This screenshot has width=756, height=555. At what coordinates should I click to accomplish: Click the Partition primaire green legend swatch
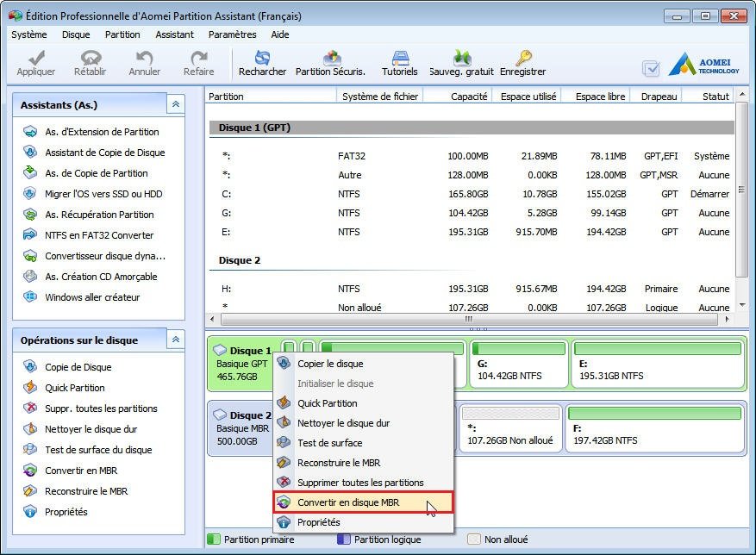pos(214,539)
